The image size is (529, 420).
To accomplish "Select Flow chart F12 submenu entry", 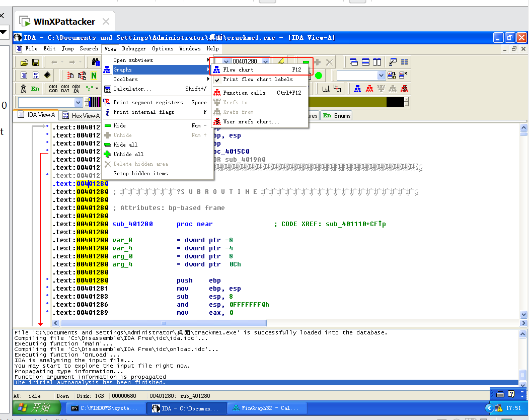I will (x=260, y=69).
